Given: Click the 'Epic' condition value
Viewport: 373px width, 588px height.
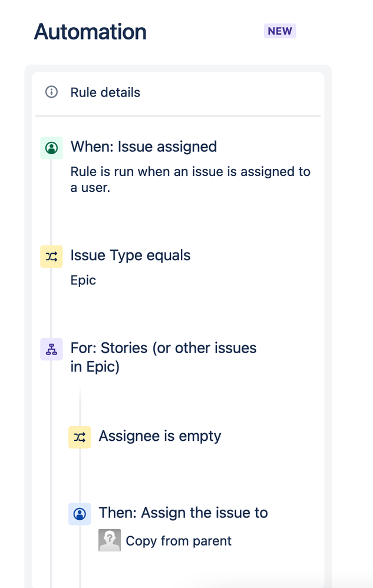Looking at the screenshot, I should pyautogui.click(x=83, y=280).
